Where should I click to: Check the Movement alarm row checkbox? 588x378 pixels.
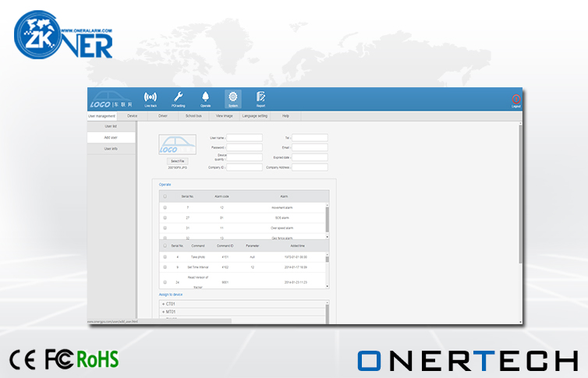pos(165,207)
